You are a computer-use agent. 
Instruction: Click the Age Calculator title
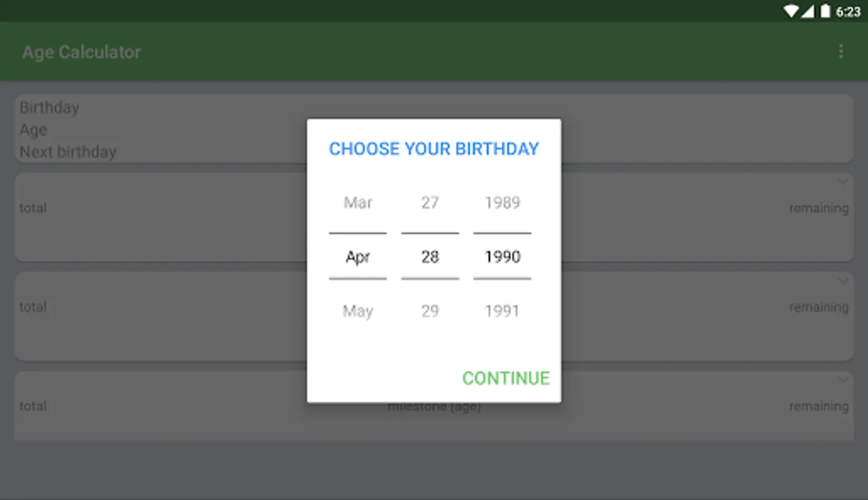[x=82, y=52]
